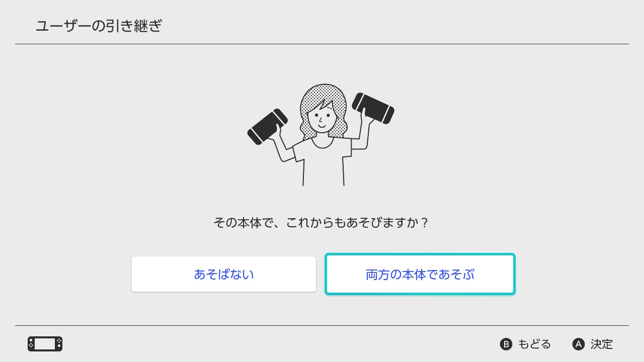Select the あそばない option
Image resolution: width=644 pixels, height=362 pixels.
tap(224, 274)
